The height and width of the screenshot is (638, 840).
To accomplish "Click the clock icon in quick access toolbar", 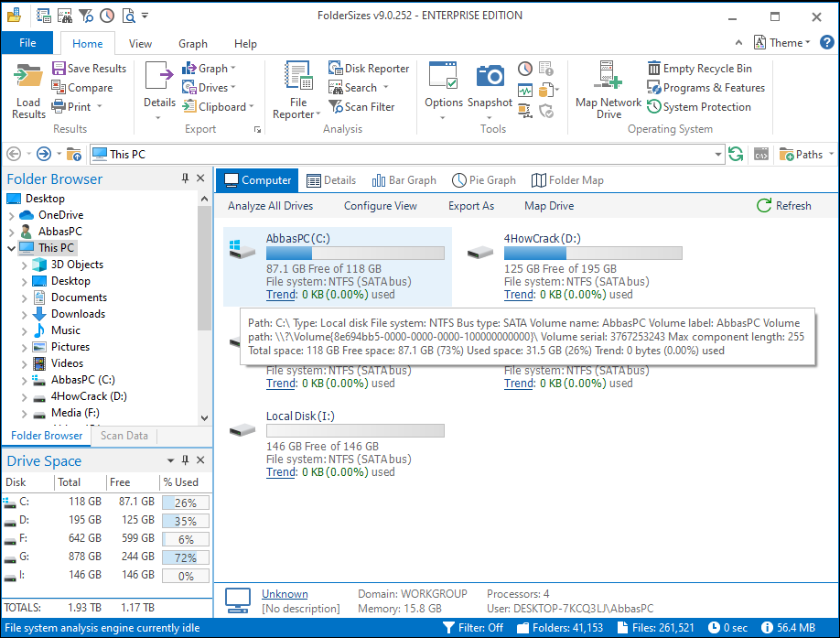I will [x=107, y=16].
